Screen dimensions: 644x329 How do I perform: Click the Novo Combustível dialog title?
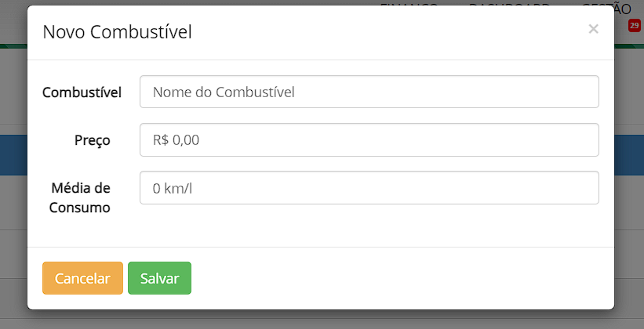point(117,32)
